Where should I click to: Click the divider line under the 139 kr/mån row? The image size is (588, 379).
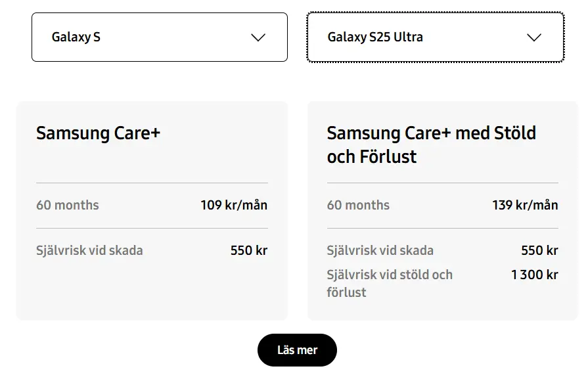pyautogui.click(x=442, y=229)
